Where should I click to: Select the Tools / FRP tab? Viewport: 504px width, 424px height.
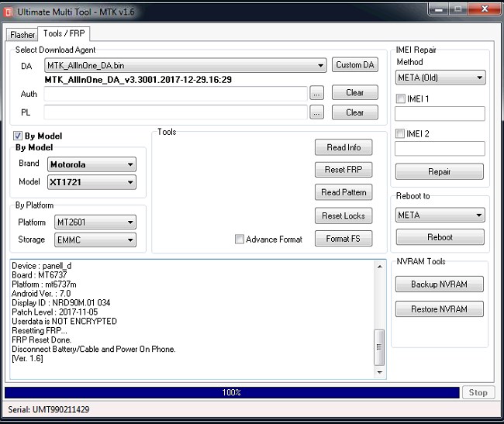point(64,33)
